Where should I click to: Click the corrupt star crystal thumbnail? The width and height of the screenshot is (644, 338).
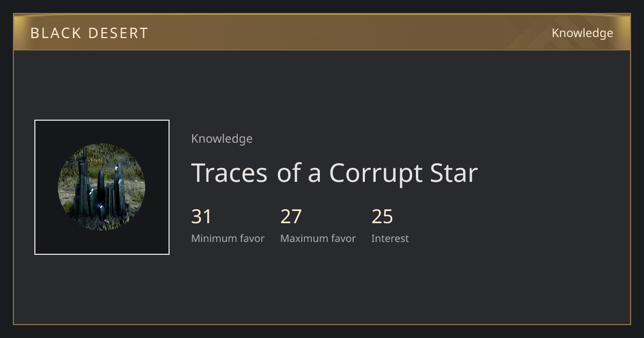(101, 187)
